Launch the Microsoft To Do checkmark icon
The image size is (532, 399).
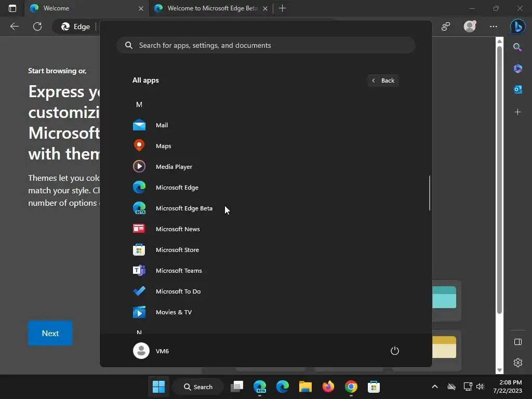tap(139, 291)
